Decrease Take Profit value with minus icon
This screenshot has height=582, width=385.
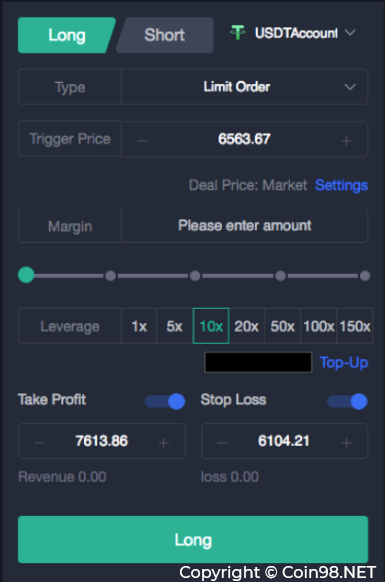[40, 442]
